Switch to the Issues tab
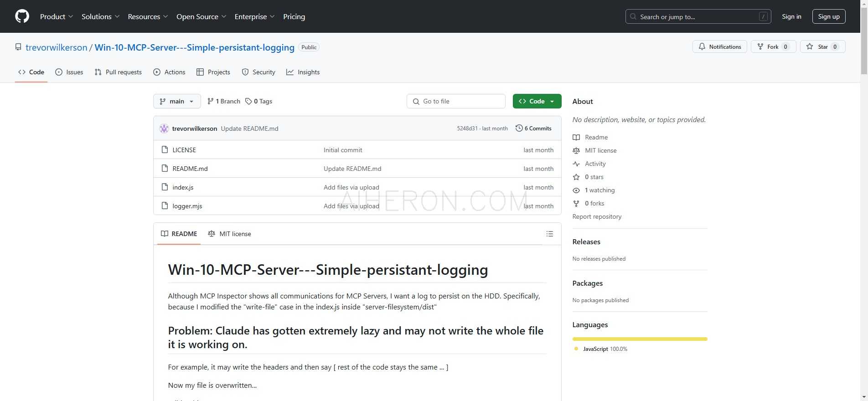868x401 pixels. coord(69,72)
